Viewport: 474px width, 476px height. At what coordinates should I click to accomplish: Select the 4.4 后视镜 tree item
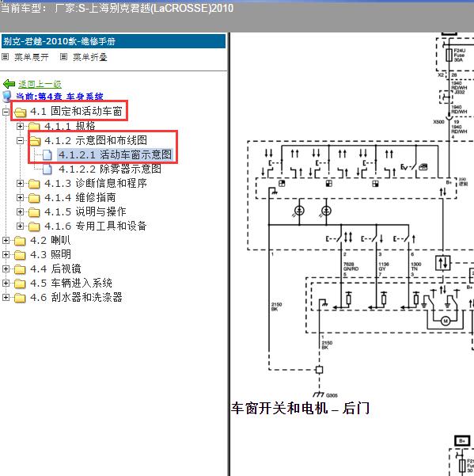tap(56, 269)
